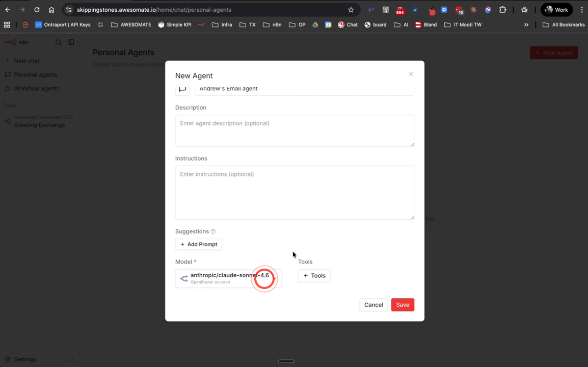Screen dimensions: 588x367
Task: Open the IT Mooti TW bookmarks folder
Action: pos(463,25)
